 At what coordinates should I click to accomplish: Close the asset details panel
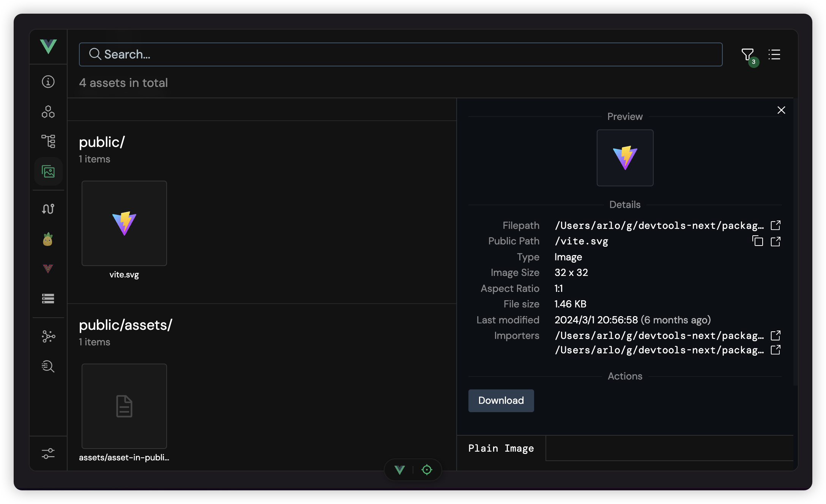click(781, 110)
